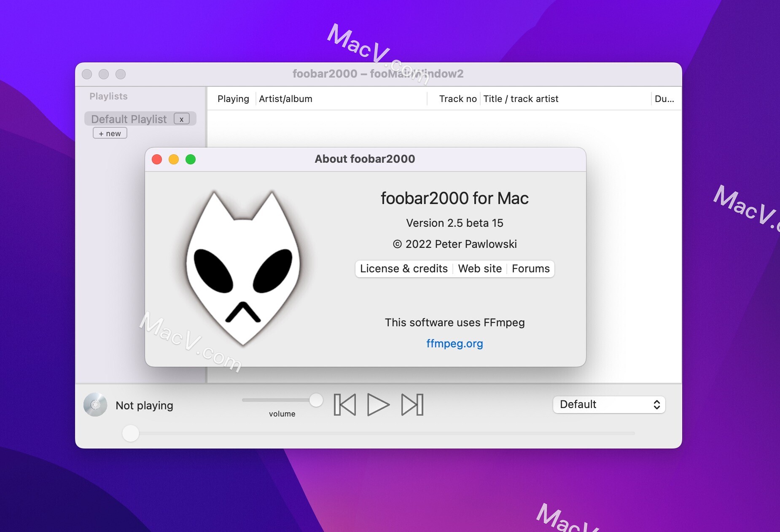Create a playlist with the + new button
This screenshot has height=532, width=780.
point(110,133)
